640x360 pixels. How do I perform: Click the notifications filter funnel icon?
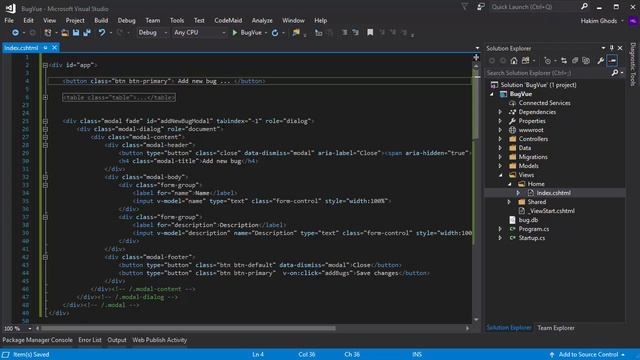tap(464, 7)
